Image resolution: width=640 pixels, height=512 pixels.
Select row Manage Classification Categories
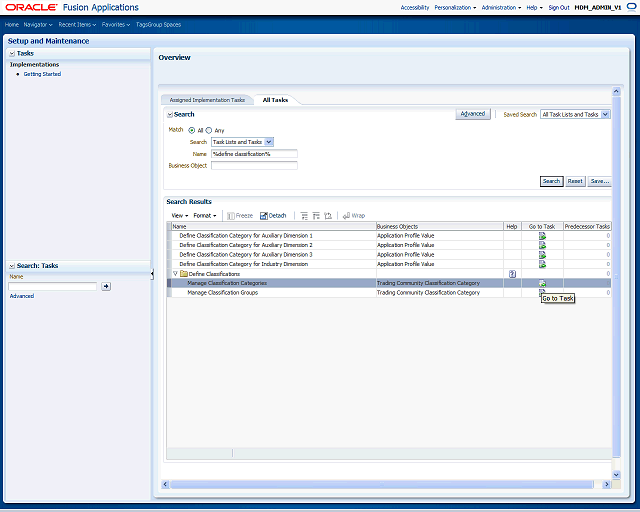pyautogui.click(x=389, y=283)
